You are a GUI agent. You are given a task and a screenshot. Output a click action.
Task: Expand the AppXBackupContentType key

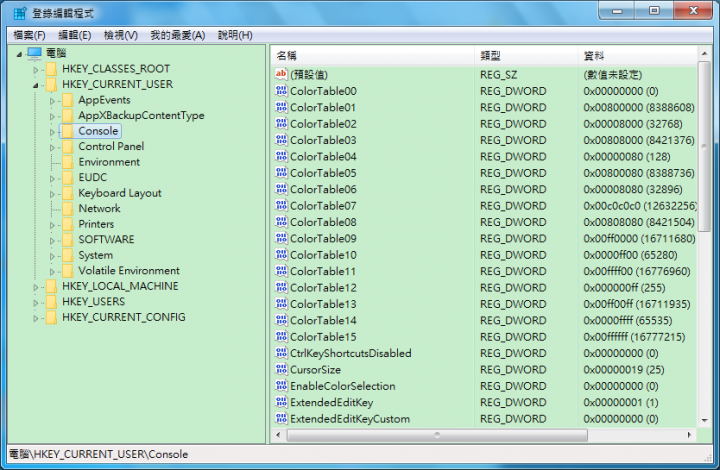click(51, 117)
